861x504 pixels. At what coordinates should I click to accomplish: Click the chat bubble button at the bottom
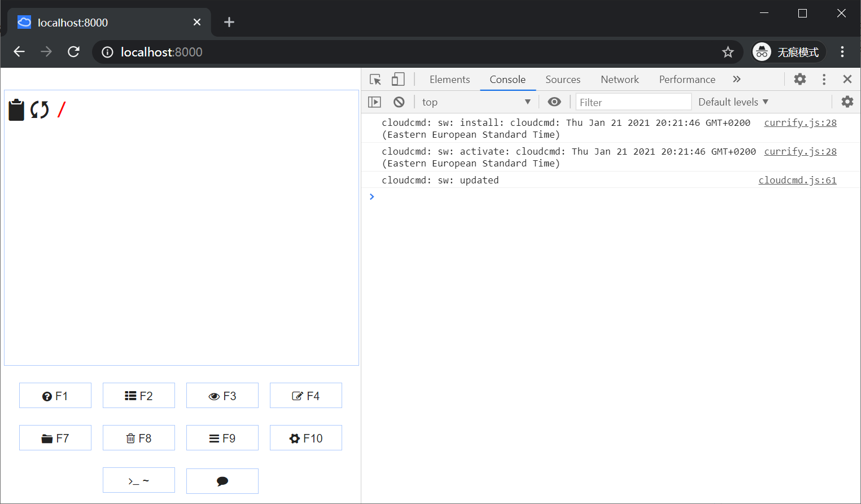pos(222,480)
